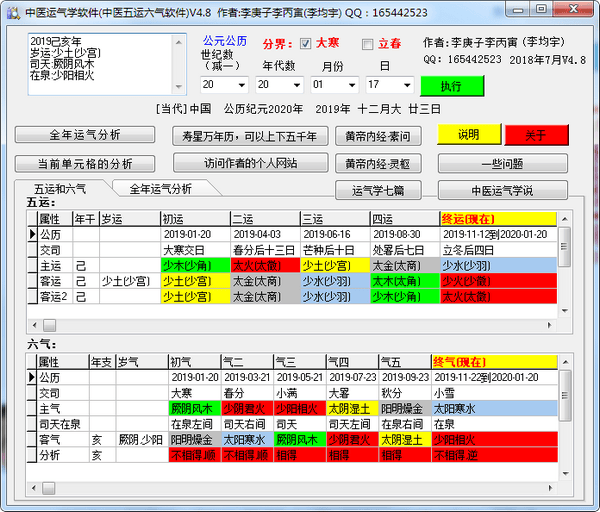Screen dimensions: 600x512
Task: Open the 全年运气分析 tab
Action: coord(160,188)
